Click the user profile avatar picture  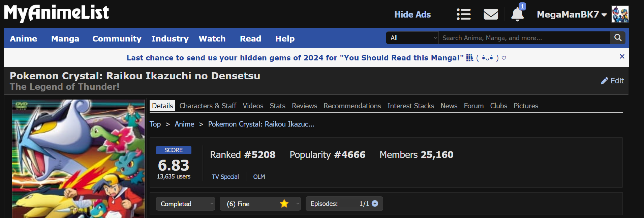click(620, 15)
